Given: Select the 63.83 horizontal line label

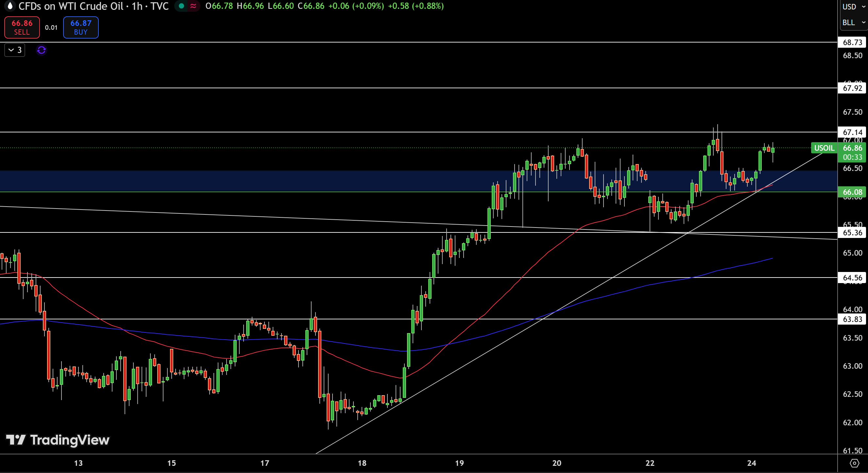Looking at the screenshot, I should click(x=853, y=319).
